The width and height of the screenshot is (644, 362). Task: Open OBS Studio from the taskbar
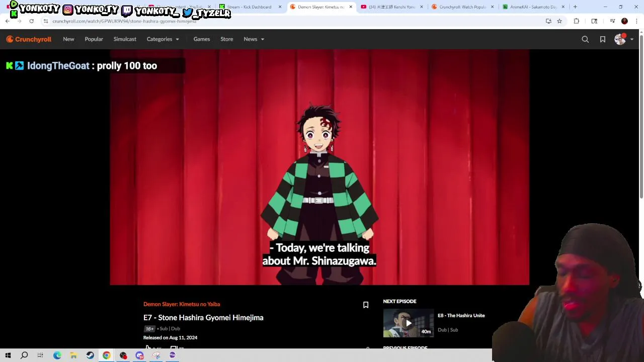coord(123,355)
